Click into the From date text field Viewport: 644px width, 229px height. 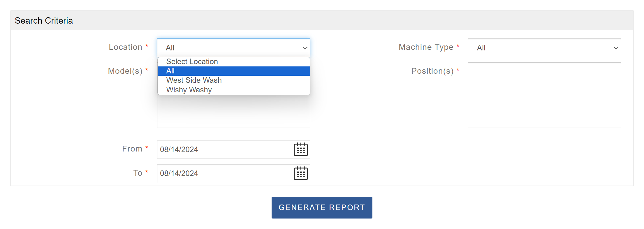224,149
